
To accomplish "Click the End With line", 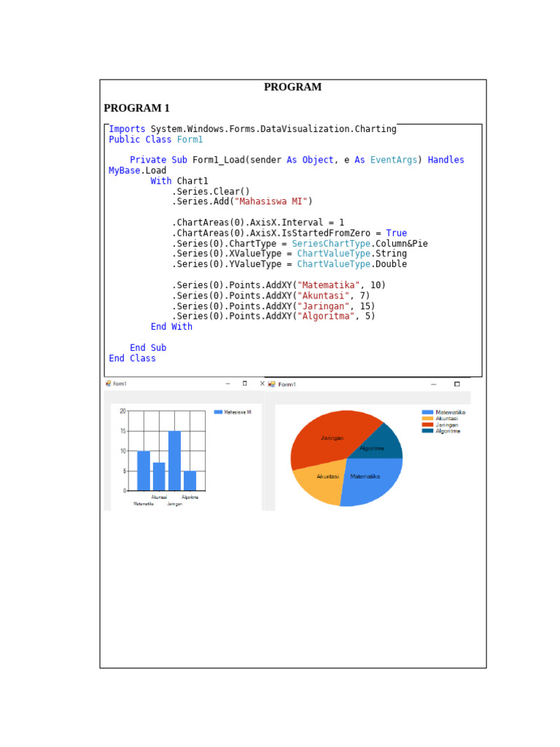I will tap(171, 326).
